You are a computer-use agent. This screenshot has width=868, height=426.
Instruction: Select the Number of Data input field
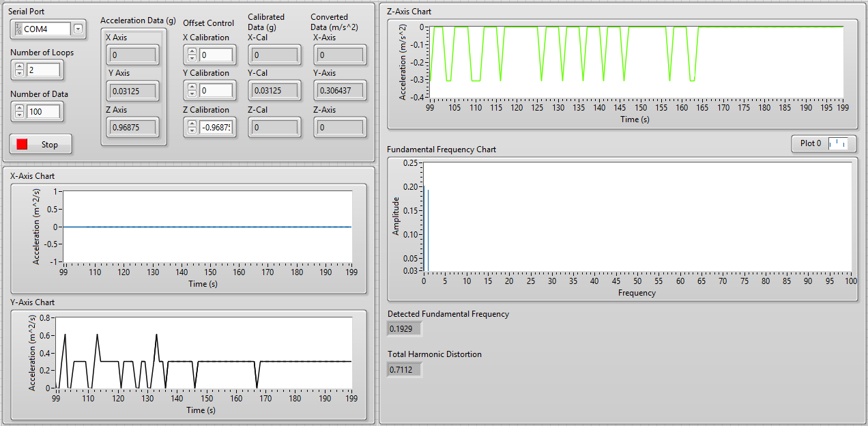[x=44, y=111]
